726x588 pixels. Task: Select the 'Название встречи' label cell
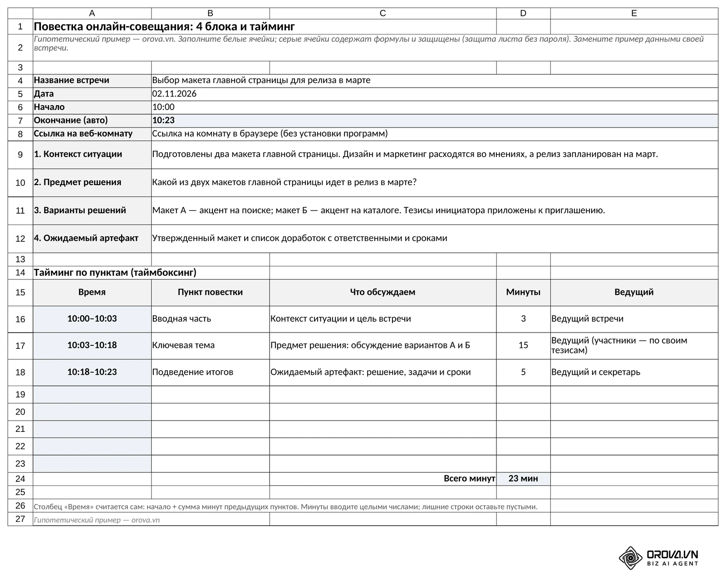click(x=92, y=81)
